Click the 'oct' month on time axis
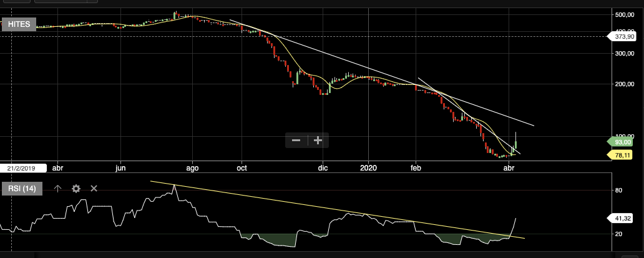This screenshot has width=644, height=258. point(242,168)
